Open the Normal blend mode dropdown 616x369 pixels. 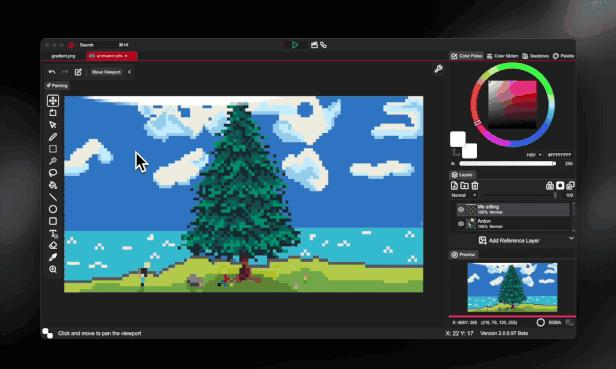(464, 195)
